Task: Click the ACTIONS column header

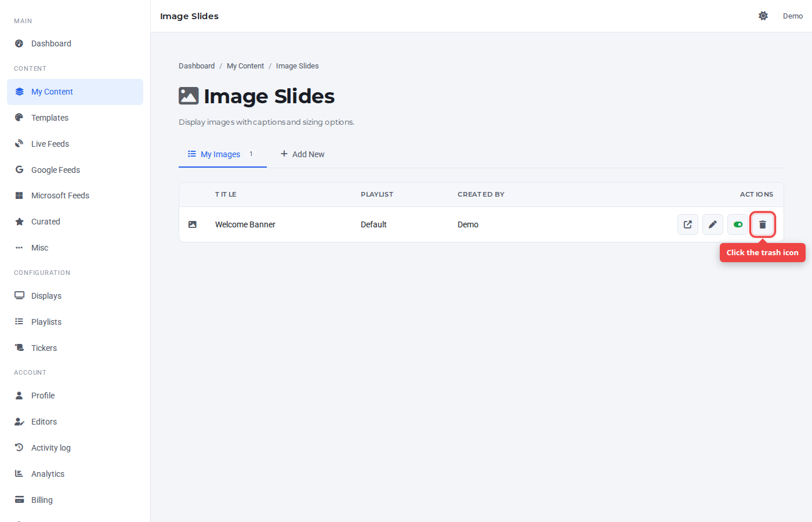Action: (756, 194)
